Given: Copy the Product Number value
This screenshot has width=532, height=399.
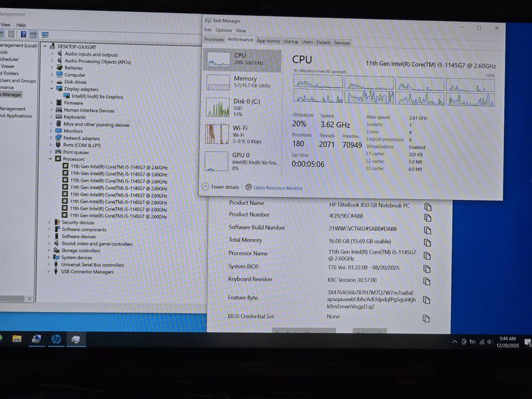Looking at the screenshot, I should [x=428, y=218].
